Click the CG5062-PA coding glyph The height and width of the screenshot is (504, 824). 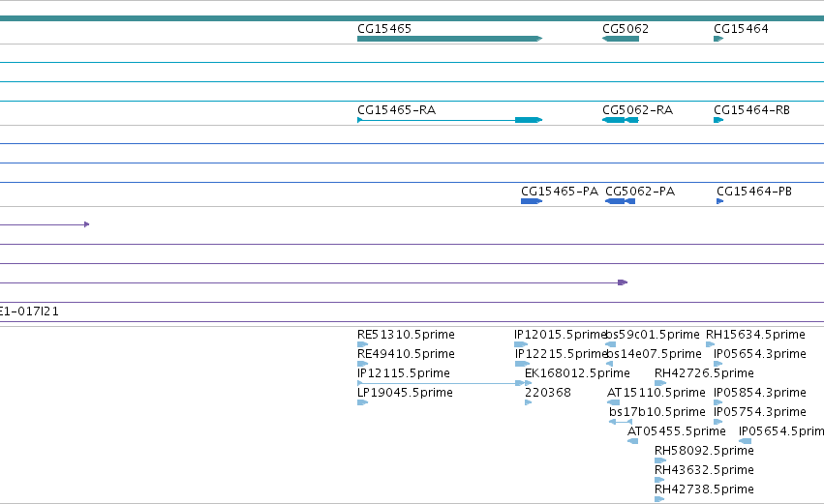[x=620, y=201]
